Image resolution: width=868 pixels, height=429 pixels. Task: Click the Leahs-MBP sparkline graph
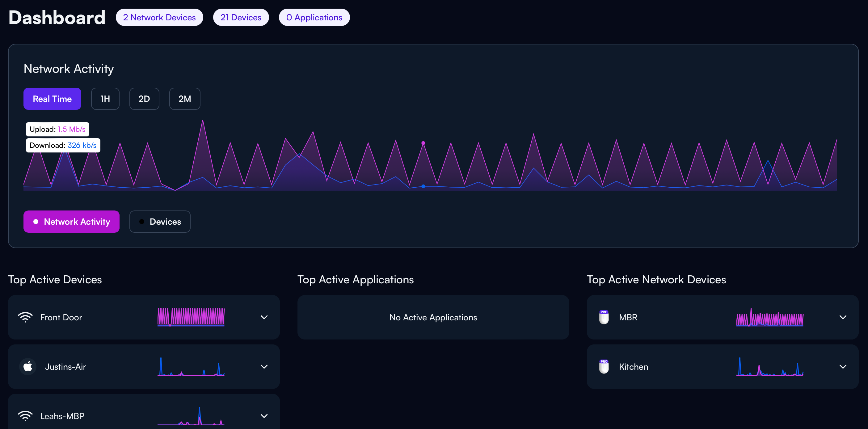click(x=191, y=416)
